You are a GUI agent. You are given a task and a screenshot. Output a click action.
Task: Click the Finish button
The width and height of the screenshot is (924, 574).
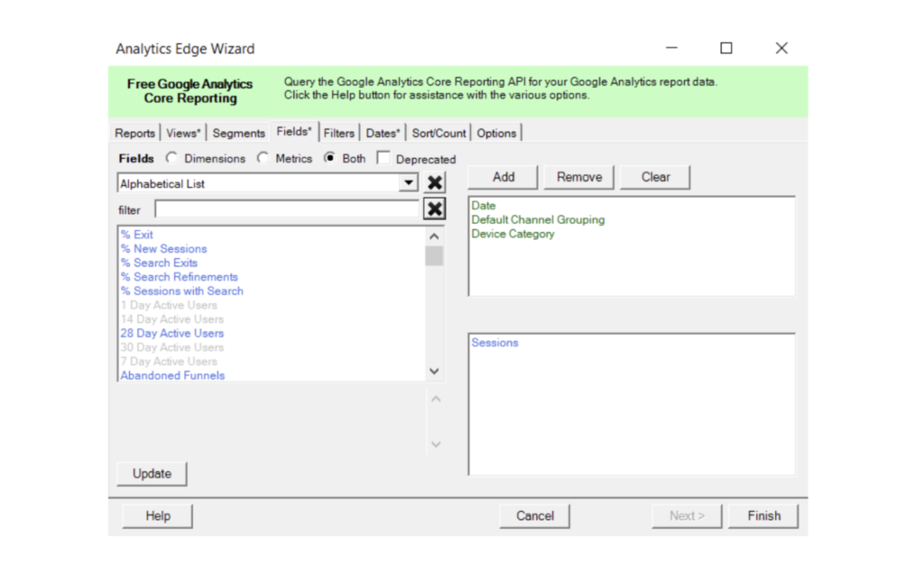[763, 515]
